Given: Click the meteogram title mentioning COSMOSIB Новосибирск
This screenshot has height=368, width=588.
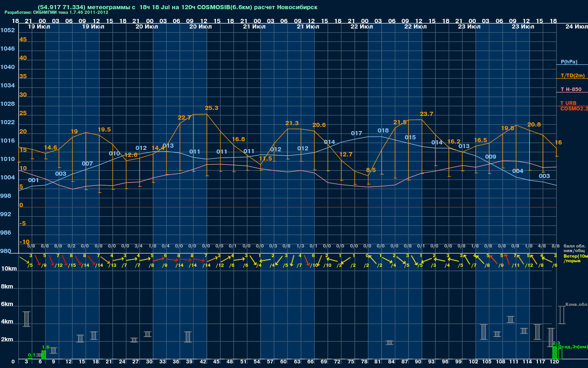Looking at the screenshot, I should 178,7.
